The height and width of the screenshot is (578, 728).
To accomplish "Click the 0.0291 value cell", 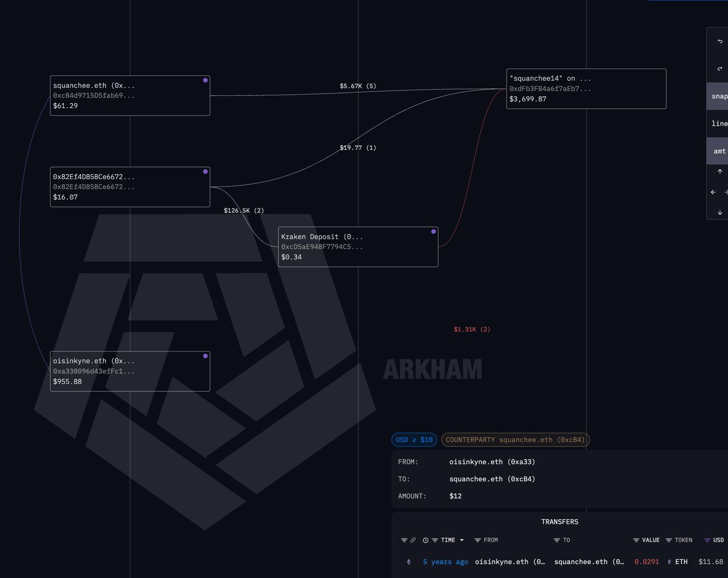I will pyautogui.click(x=647, y=562).
